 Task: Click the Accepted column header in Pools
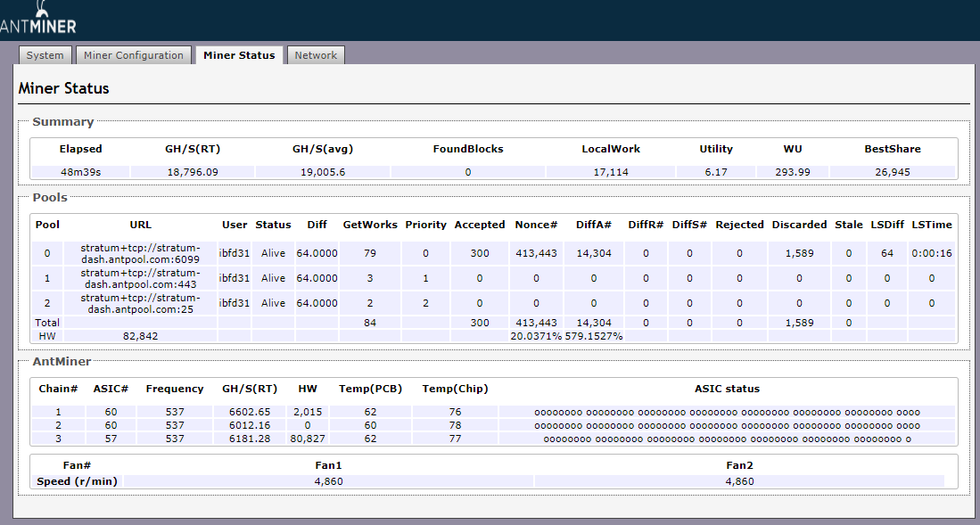pos(479,225)
